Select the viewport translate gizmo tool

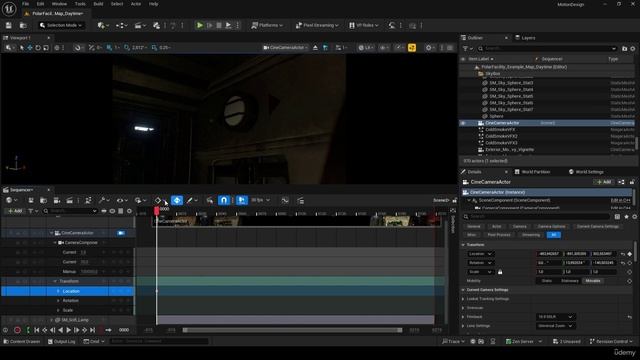(x=30, y=48)
